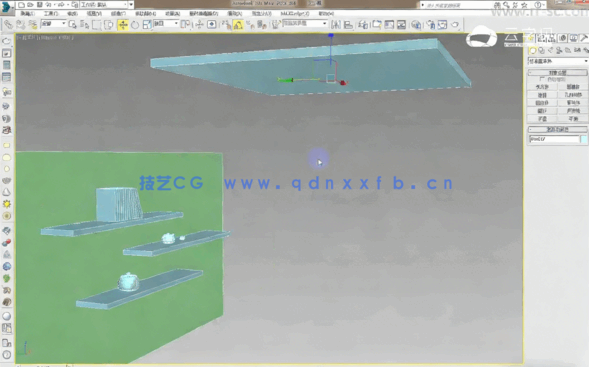Screen dimensions: 589x367
Task: Switch to the Modify command panel tab
Action: pyautogui.click(x=541, y=38)
